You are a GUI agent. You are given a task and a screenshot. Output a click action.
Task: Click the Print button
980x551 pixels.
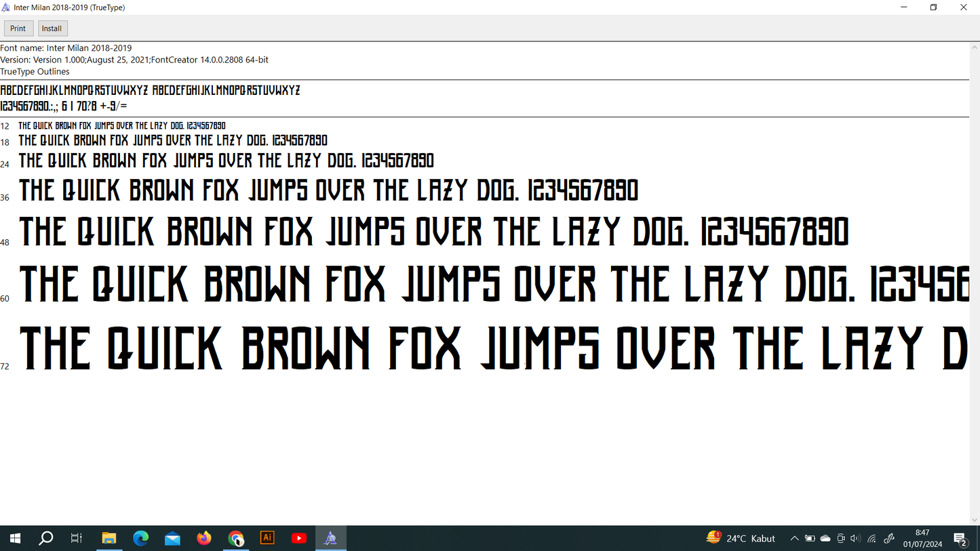pyautogui.click(x=18, y=28)
